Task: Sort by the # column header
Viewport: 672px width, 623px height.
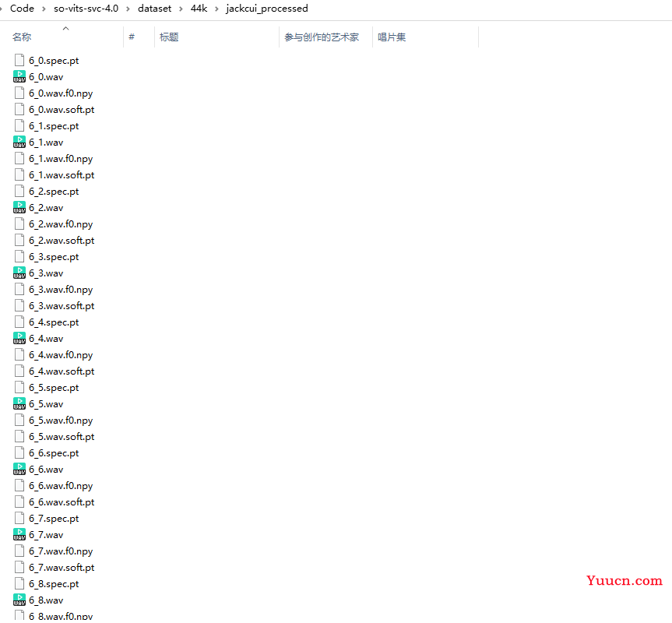Action: tap(132, 37)
